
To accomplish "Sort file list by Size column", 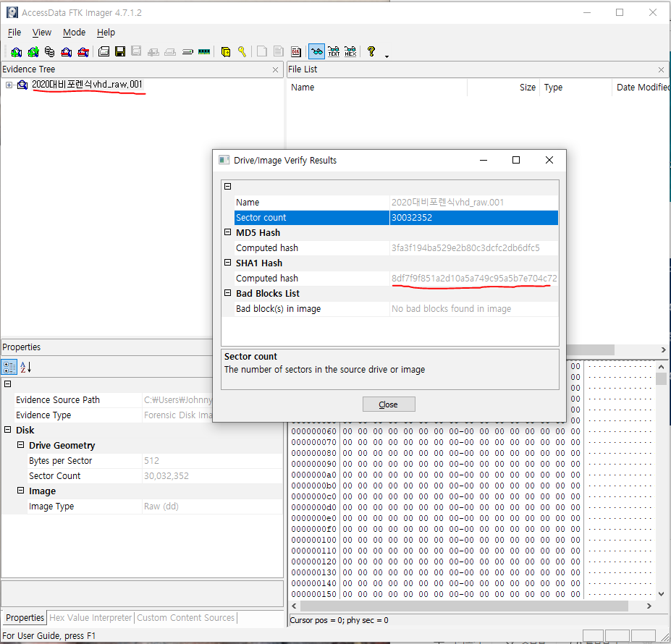I will click(x=503, y=88).
